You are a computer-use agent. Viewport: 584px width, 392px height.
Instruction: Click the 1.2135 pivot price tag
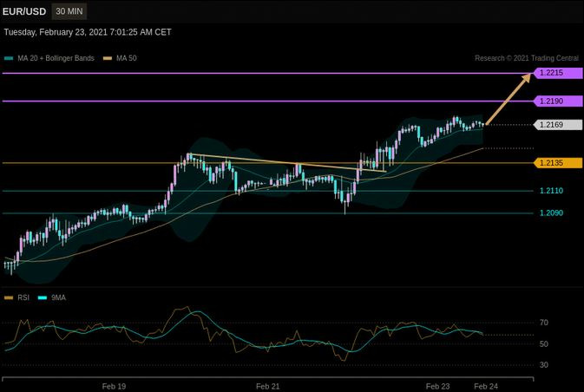pos(558,163)
